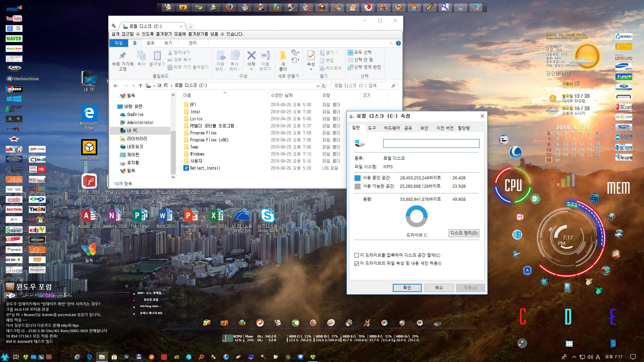Image resolution: width=644 pixels, height=362 pixels.
Task: Show hidden system tray icons chevron
Action: [x=574, y=357]
